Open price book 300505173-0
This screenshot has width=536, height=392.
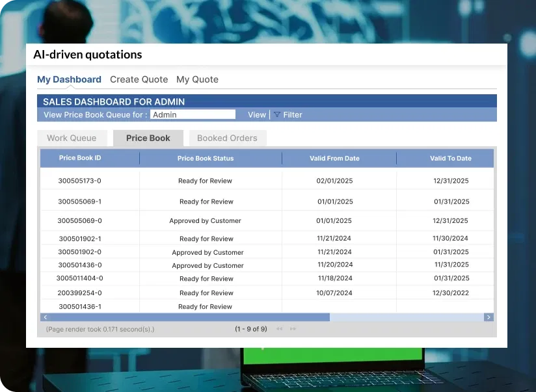[x=79, y=181]
